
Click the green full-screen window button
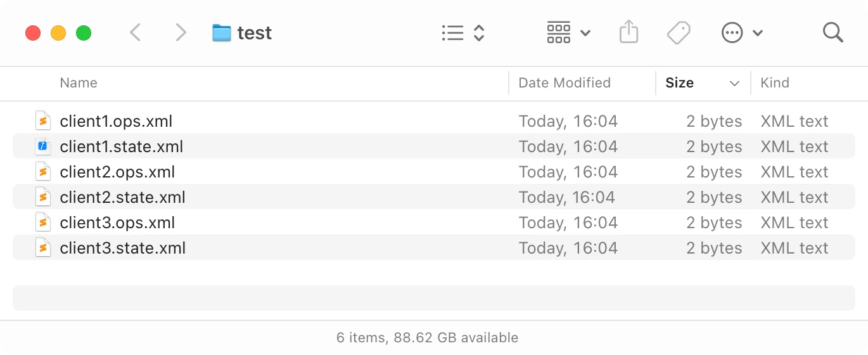click(84, 33)
